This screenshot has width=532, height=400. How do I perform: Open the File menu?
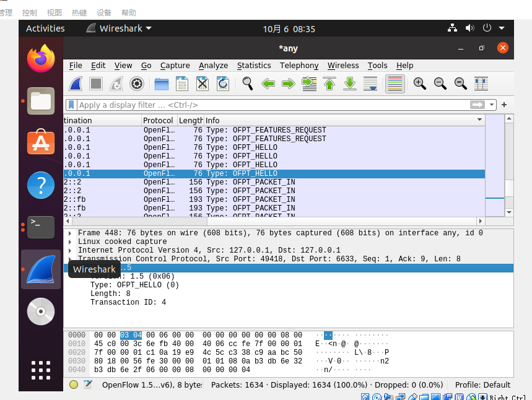tap(76, 66)
